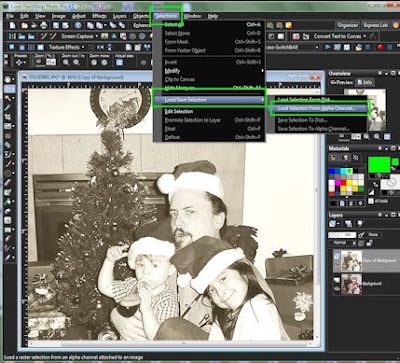This screenshot has height=363, width=400.
Task: Click the Frame tab icon in Materials
Action: click(x=334, y=158)
